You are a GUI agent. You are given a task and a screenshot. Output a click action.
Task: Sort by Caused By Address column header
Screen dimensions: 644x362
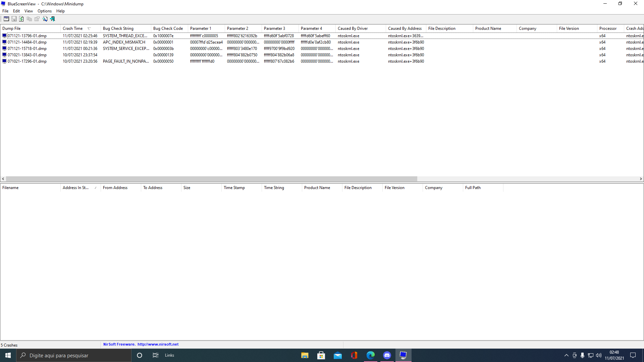pos(406,28)
